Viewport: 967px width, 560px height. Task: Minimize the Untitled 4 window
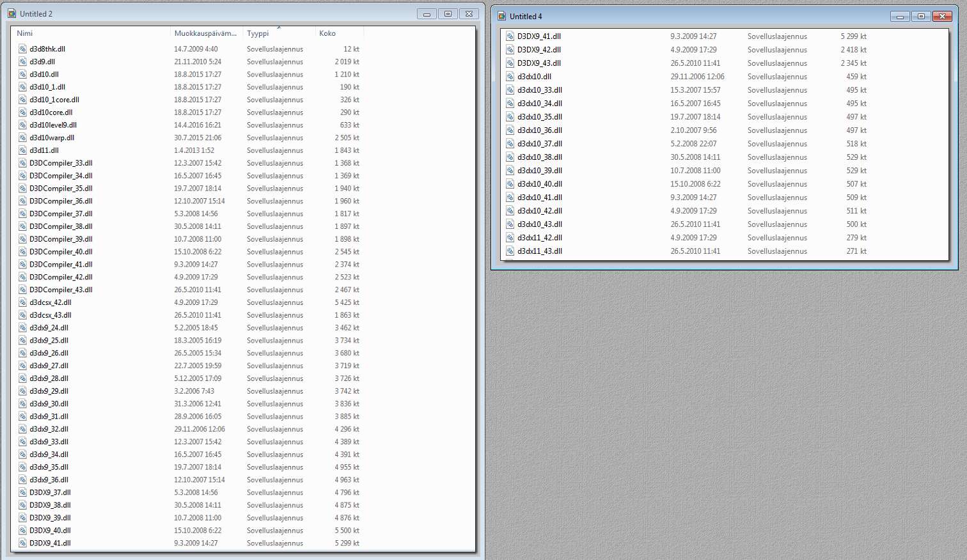[x=900, y=17]
